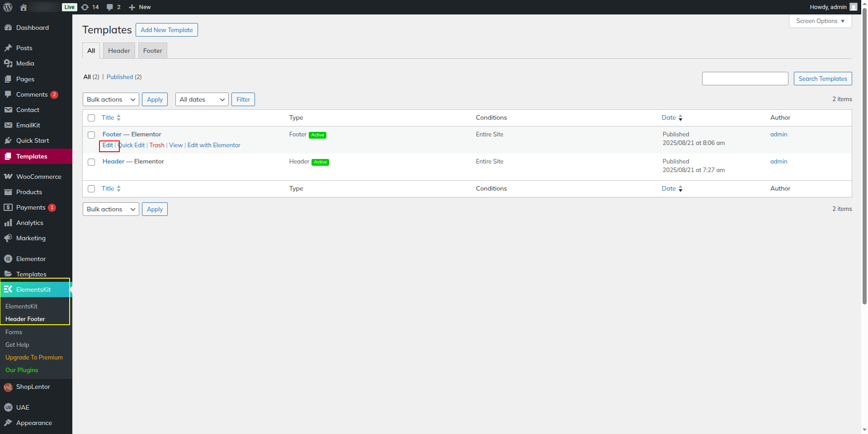Open the top Bulk actions dropdown
Image resolution: width=868 pixels, height=434 pixels.
[x=111, y=99]
